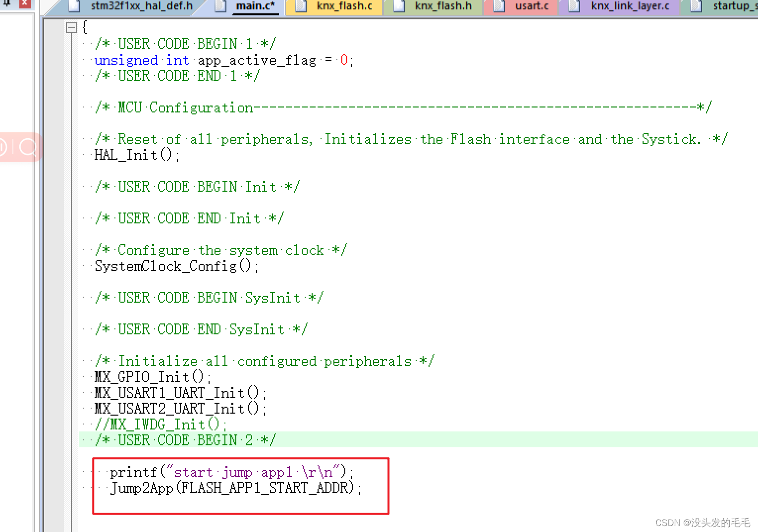The width and height of the screenshot is (758, 532).
Task: Place cursor on the printf start jump line
Action: 230,472
